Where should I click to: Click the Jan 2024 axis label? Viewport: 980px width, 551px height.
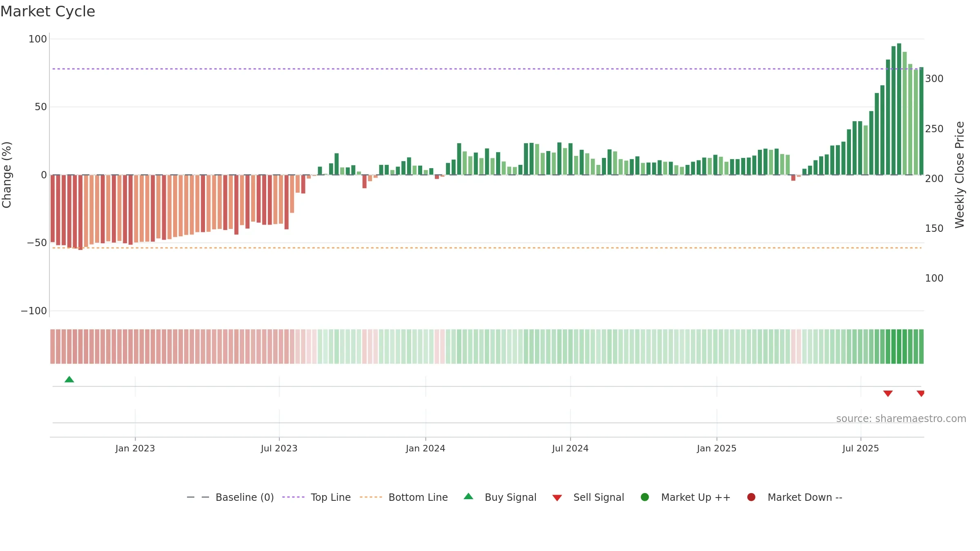[425, 449]
